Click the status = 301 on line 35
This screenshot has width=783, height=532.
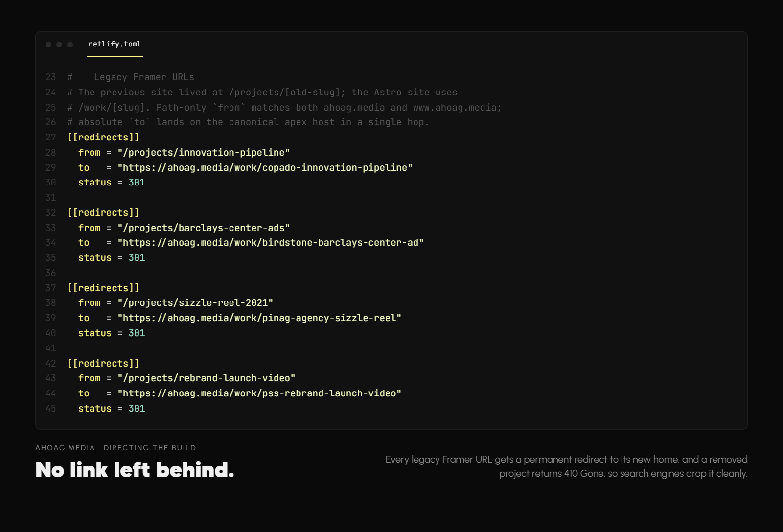[x=112, y=258]
